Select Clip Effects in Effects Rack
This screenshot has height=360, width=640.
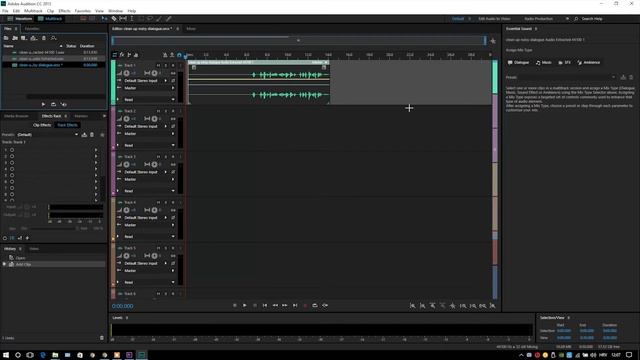coord(42,125)
